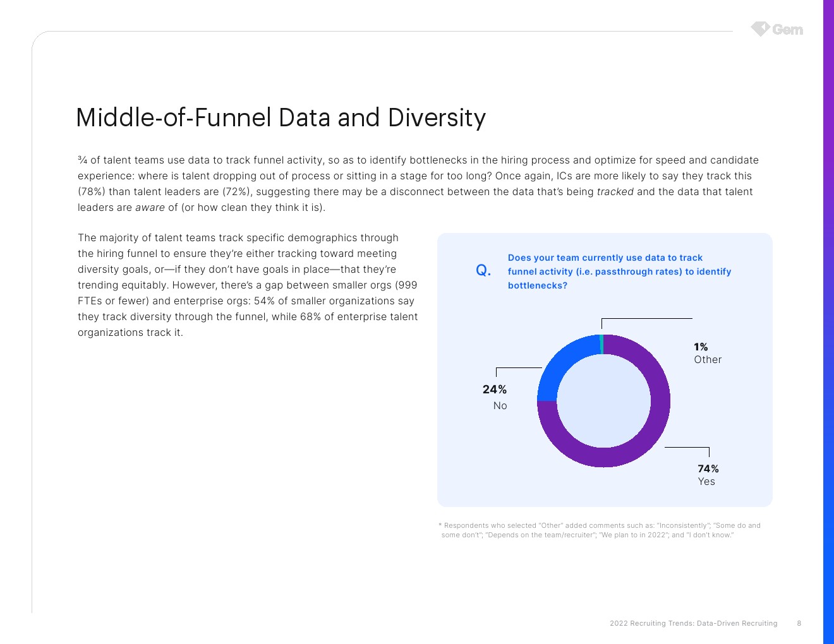The width and height of the screenshot is (834, 644).
Task: Click the thin teal Other donut sliver
Action: [601, 344]
